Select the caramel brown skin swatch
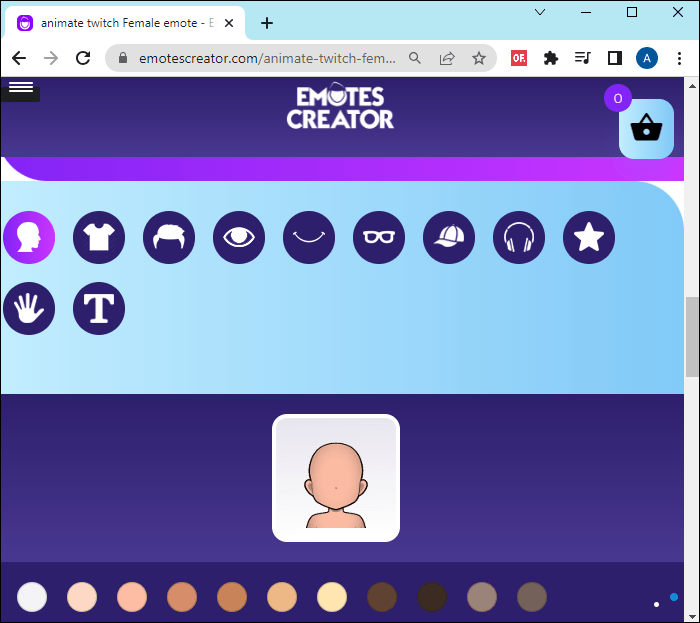700x623 pixels. [x=232, y=597]
